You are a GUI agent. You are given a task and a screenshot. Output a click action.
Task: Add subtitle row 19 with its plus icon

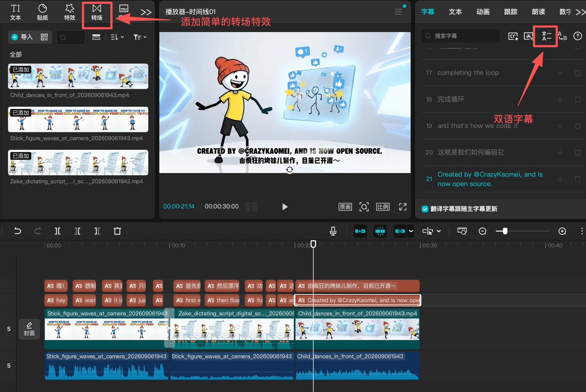[x=560, y=126]
